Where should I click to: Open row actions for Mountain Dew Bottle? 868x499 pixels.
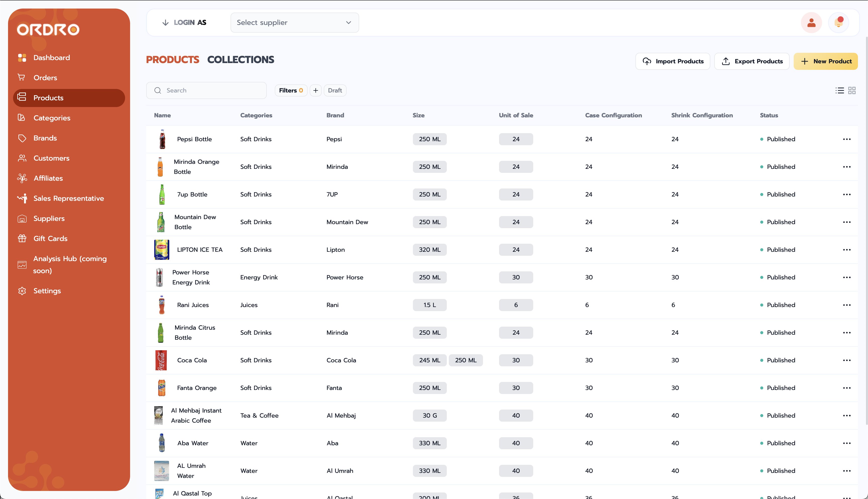coord(847,222)
